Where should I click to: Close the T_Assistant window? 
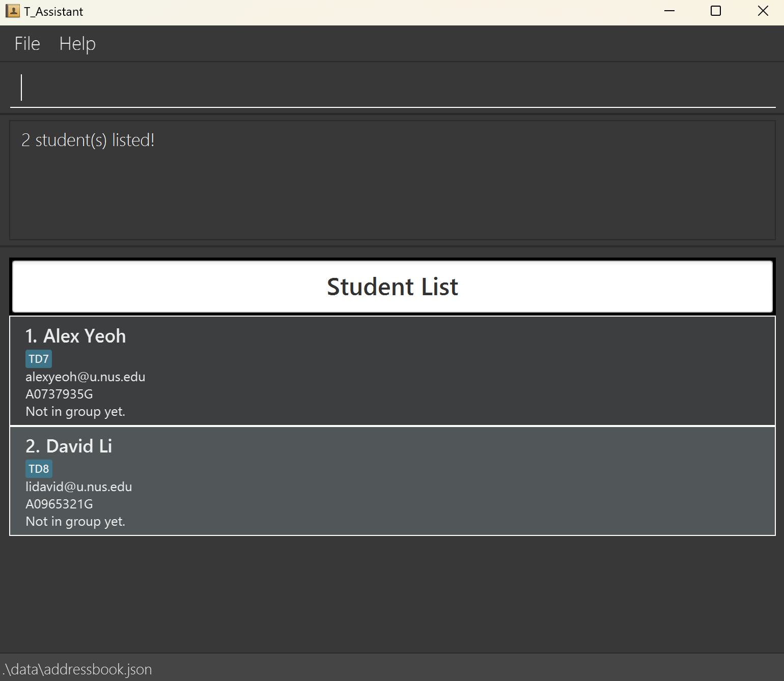(x=763, y=11)
